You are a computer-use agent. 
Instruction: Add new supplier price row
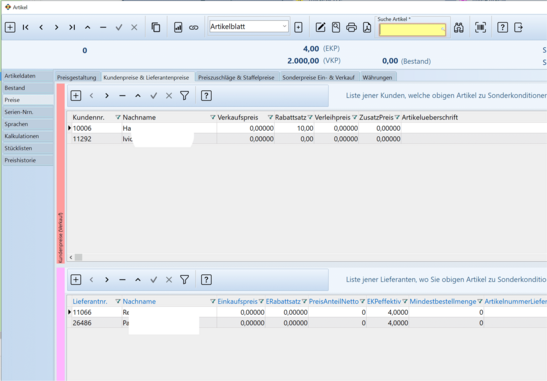[76, 279]
